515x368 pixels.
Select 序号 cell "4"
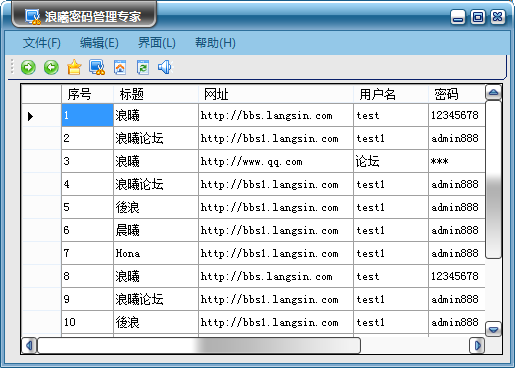point(87,184)
